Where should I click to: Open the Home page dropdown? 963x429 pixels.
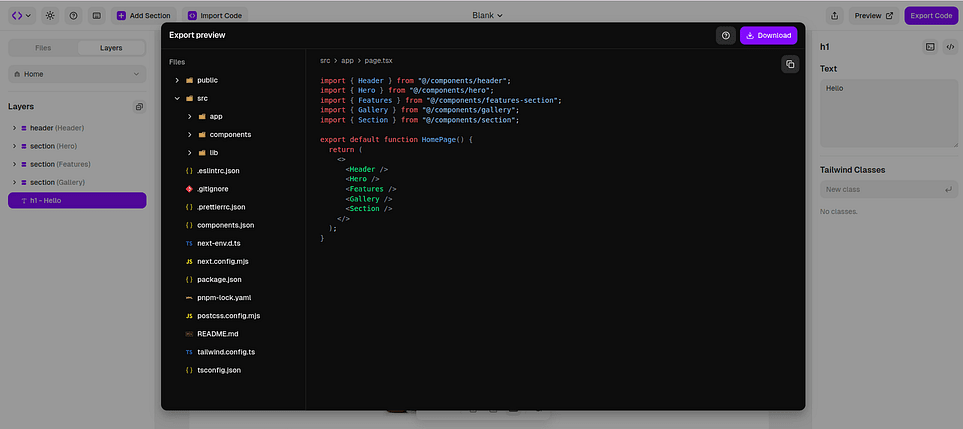coord(77,73)
